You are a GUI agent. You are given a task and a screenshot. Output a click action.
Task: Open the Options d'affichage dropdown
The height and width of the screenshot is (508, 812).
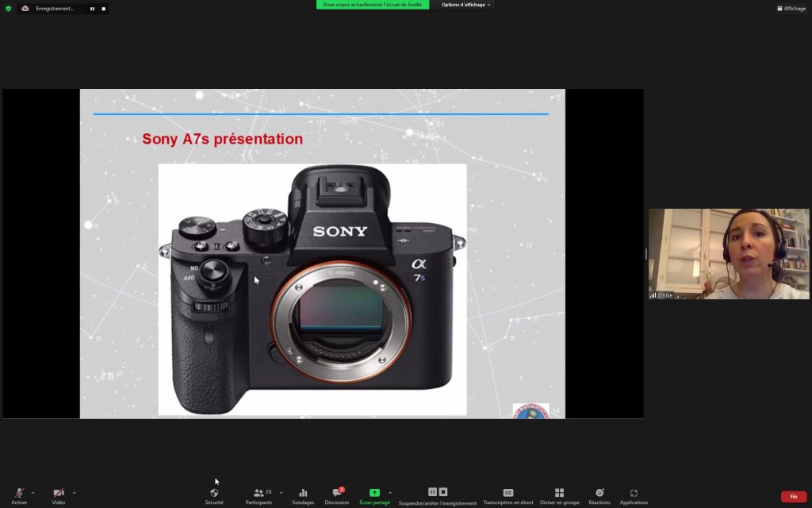465,5
